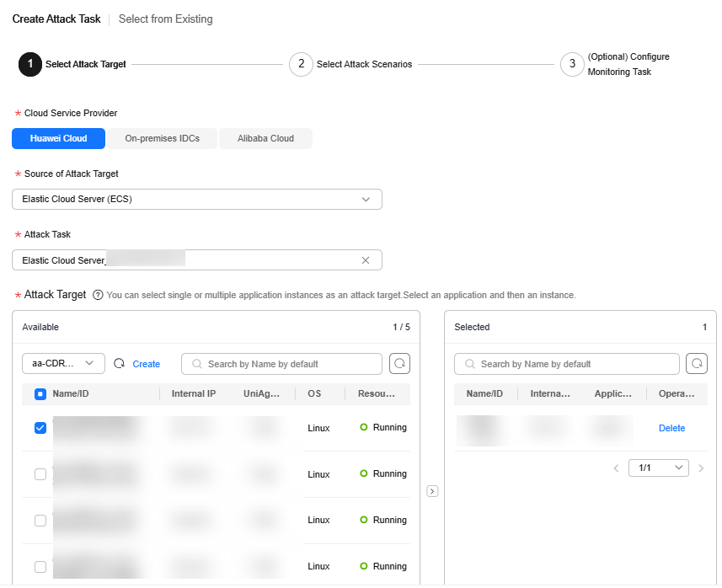
Task: Click refresh button beside Available search box
Action: [398, 364]
